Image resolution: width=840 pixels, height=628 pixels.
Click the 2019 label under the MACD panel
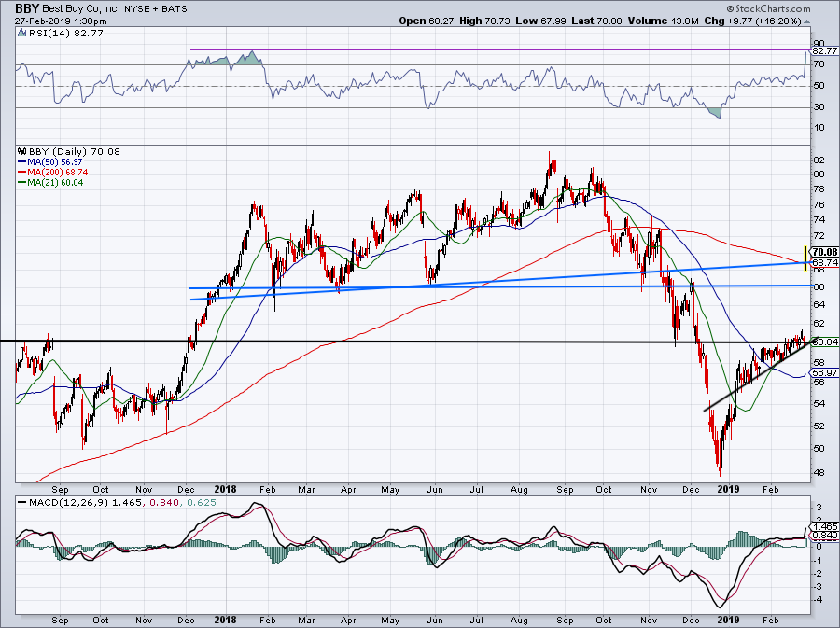click(x=729, y=620)
